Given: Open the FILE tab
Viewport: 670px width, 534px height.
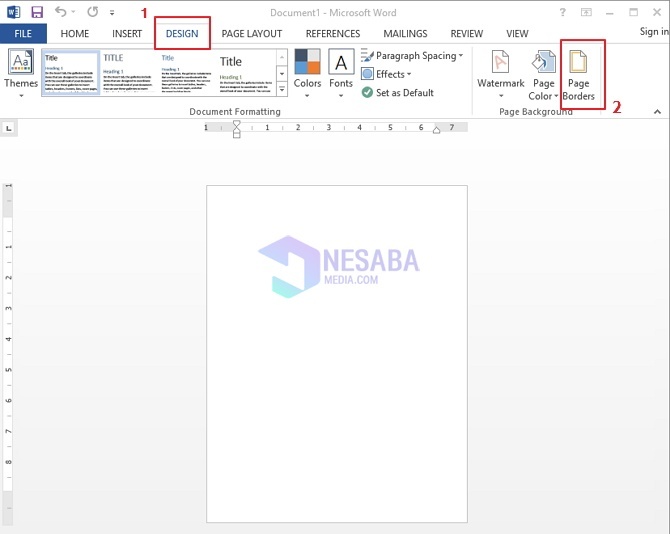Looking at the screenshot, I should (23, 34).
